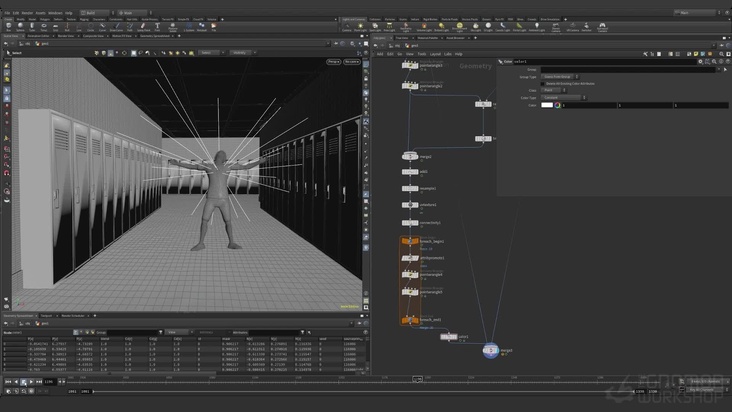Image resolution: width=732 pixels, height=412 pixels.
Task: Add a Camera from the lights shelf
Action: click(x=346, y=27)
